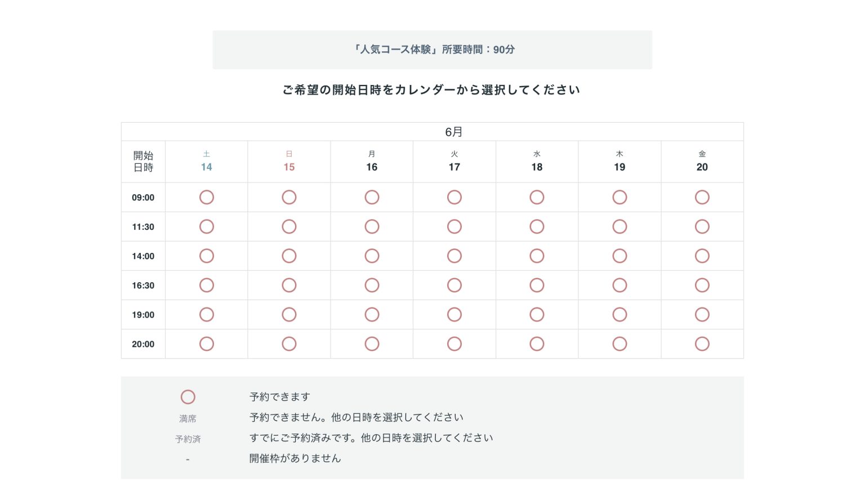
Task: Pick the 16:30 circle for Sunday 15
Action: point(289,286)
